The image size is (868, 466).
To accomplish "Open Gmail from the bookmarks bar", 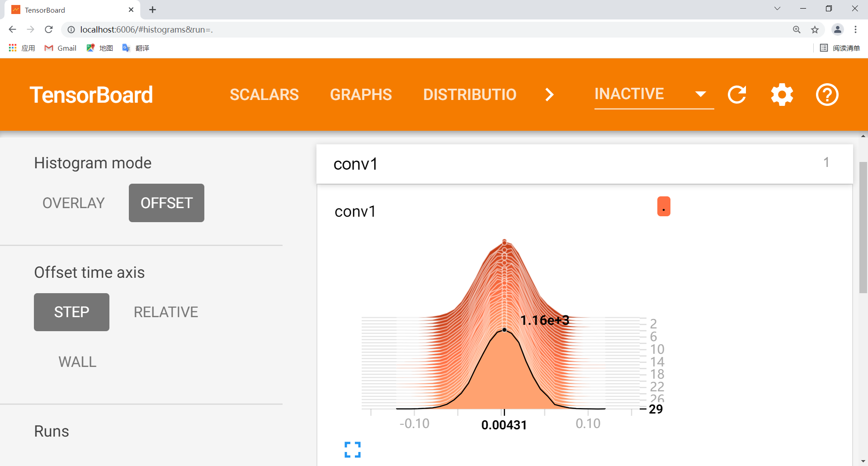I will (60, 48).
